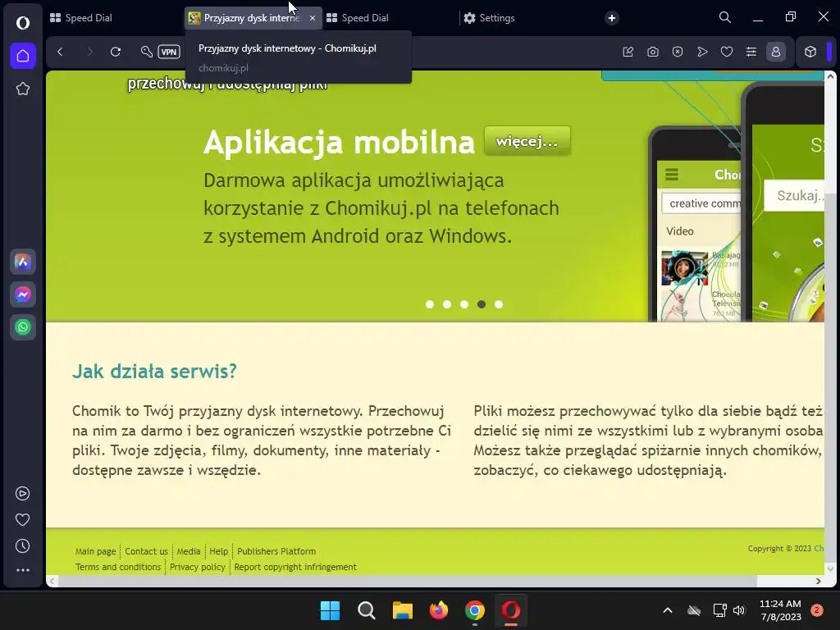Click the Opera icon in taskbar
The width and height of the screenshot is (840, 630).
[510, 610]
